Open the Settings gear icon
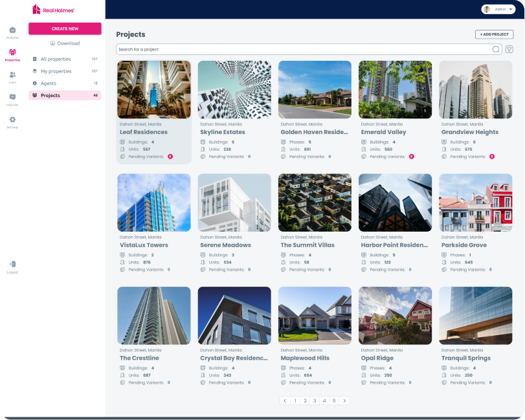Screen dimensions: 525x420 point(12,119)
